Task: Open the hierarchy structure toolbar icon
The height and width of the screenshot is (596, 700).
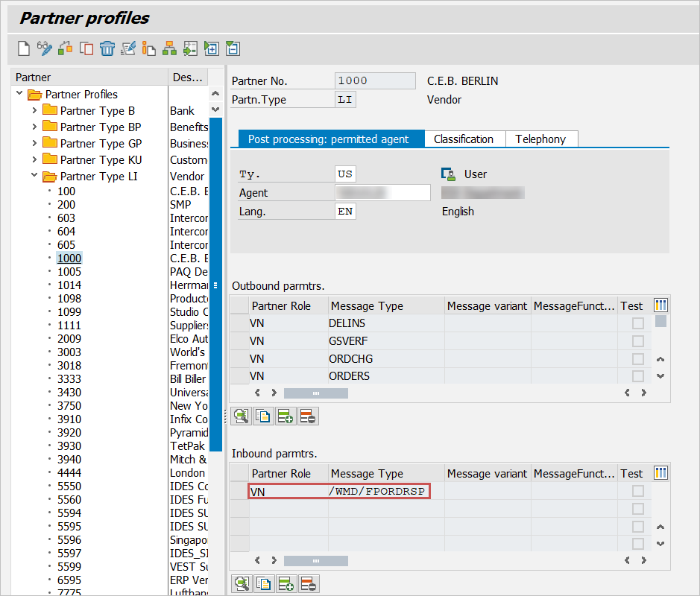Action: (x=170, y=49)
